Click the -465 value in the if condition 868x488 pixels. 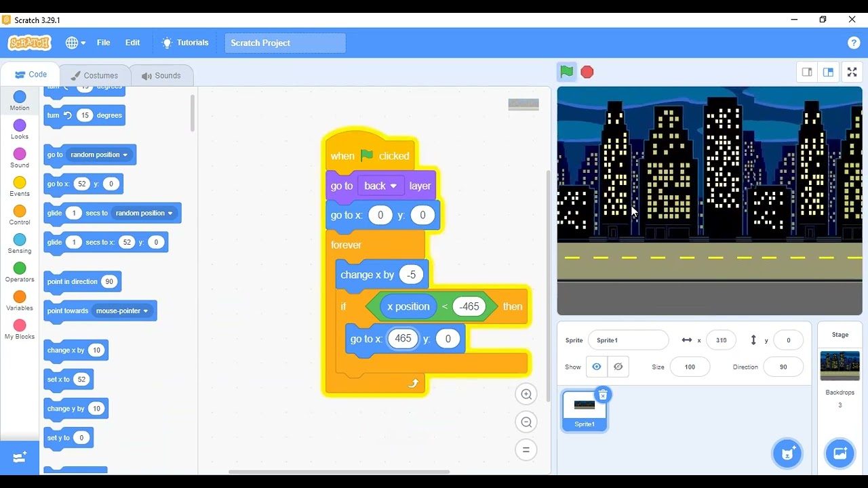[469, 306]
